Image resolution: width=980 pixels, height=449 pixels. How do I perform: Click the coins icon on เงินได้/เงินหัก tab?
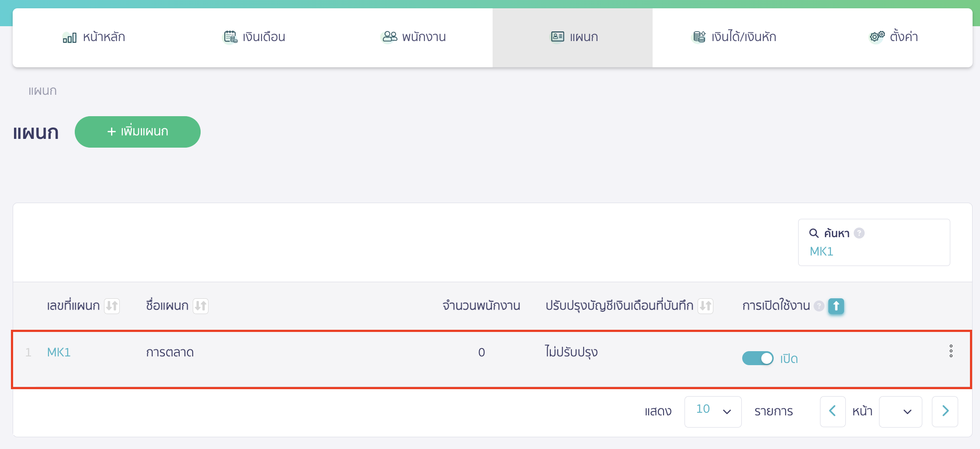click(x=699, y=37)
